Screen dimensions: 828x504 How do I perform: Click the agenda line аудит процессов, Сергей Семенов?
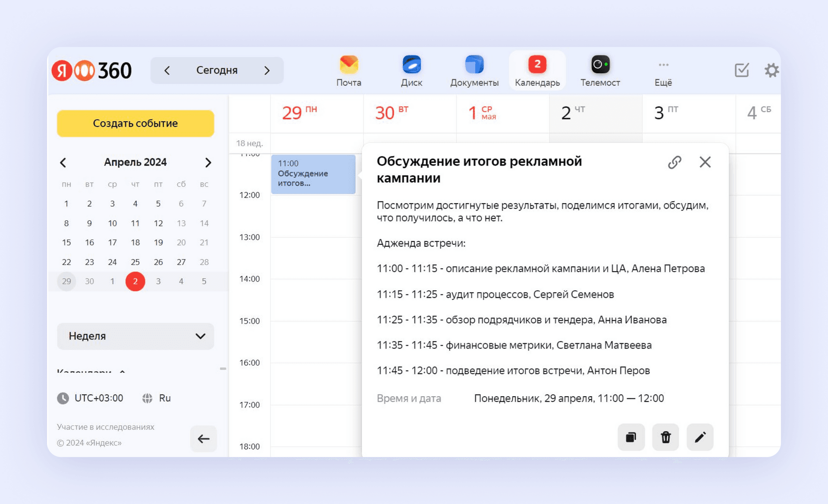point(496,294)
